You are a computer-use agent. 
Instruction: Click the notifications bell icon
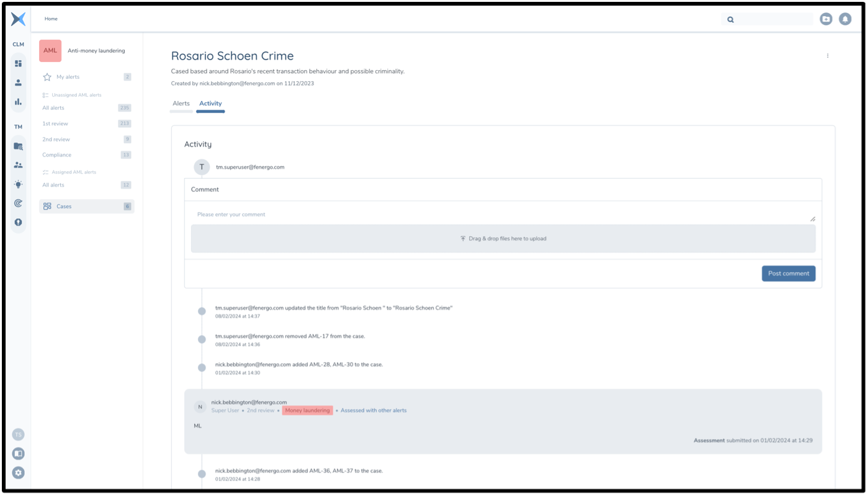(x=844, y=19)
